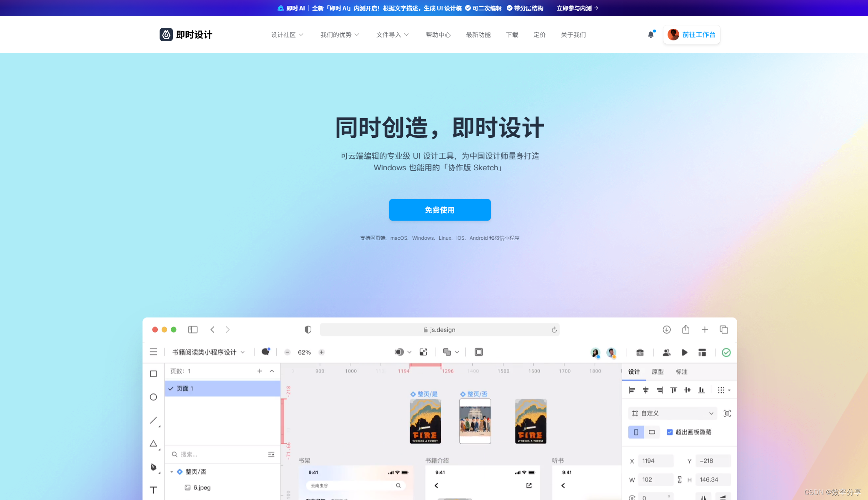The width and height of the screenshot is (868, 500).
Task: Expand the 设计社区 nav dropdown
Action: tap(287, 35)
